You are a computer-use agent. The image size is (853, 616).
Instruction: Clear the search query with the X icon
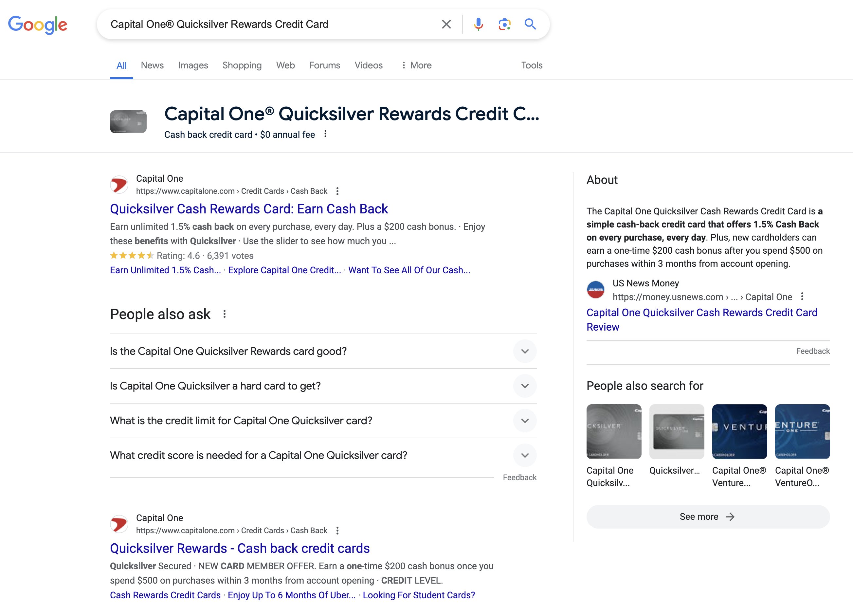(x=446, y=24)
